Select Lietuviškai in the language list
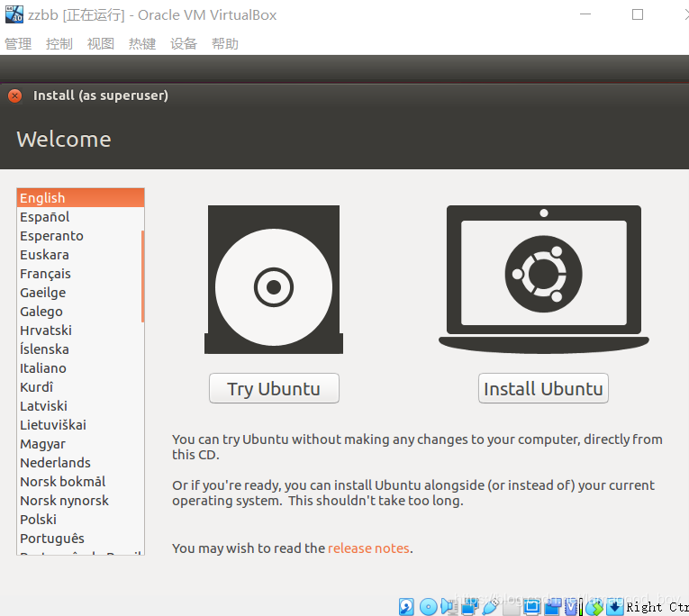The image size is (689, 616). [x=80, y=424]
